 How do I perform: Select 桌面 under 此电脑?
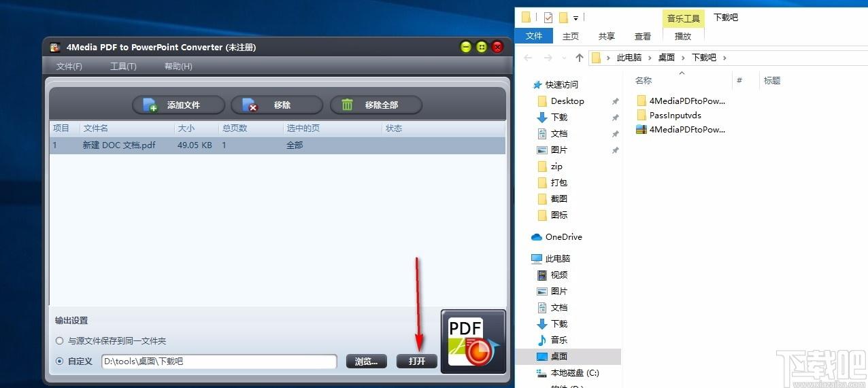click(x=559, y=357)
